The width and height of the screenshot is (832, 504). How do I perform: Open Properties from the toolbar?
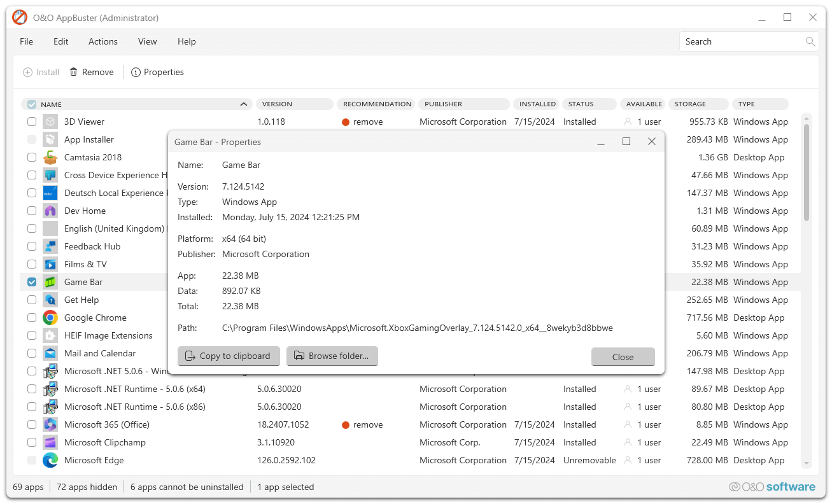coord(157,72)
